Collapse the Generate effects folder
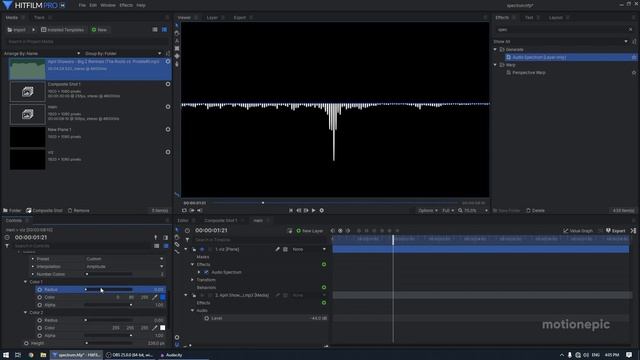640x360 pixels. coord(496,49)
